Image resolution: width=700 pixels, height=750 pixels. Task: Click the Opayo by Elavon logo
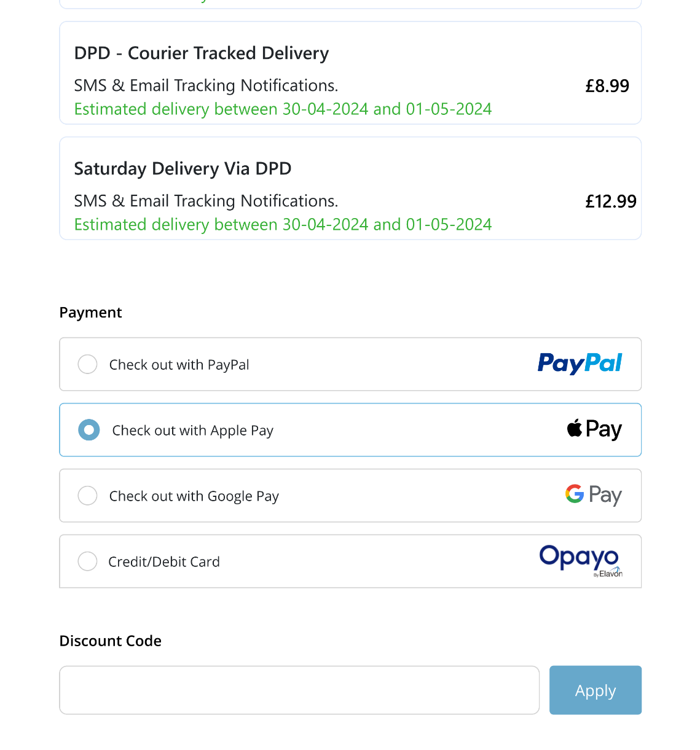click(x=580, y=560)
